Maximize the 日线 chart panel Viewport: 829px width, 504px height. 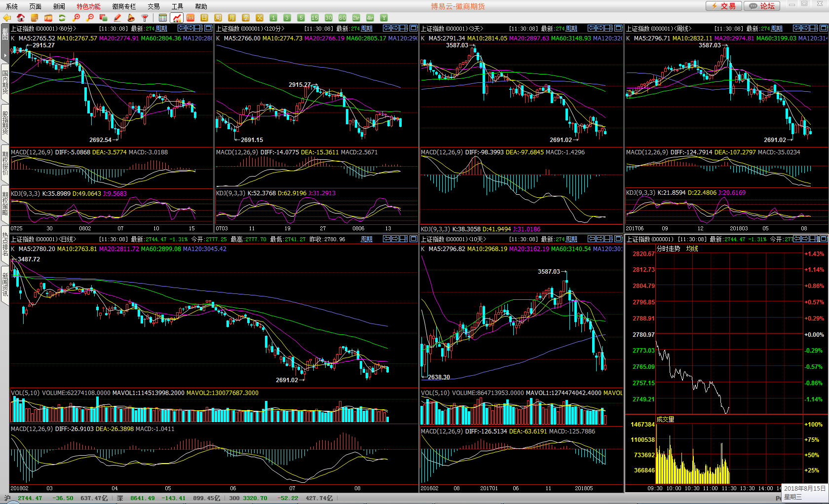click(x=414, y=239)
